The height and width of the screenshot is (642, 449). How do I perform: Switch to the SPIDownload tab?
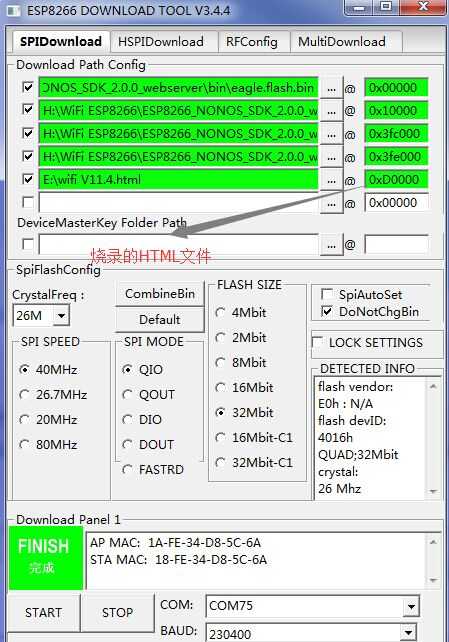pos(61,41)
